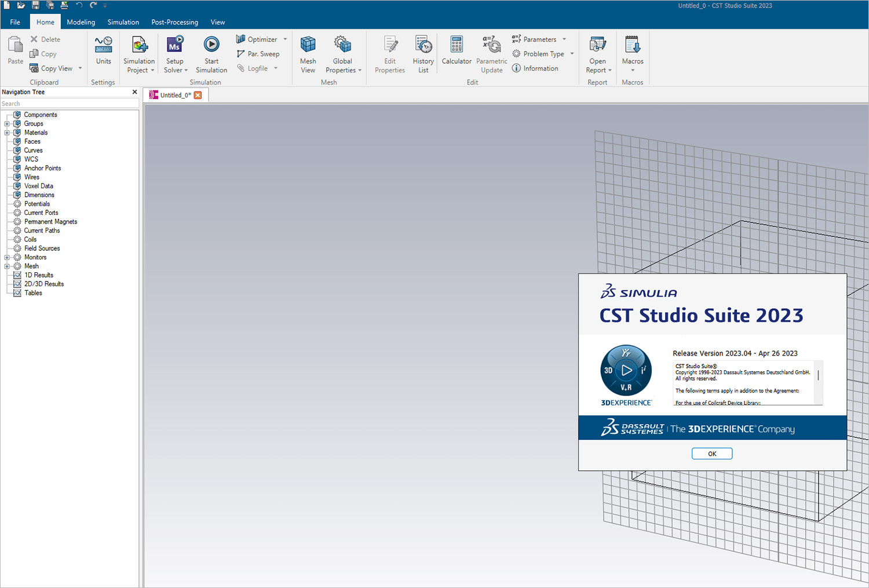Open the Simulation ribbon tab

pyautogui.click(x=123, y=22)
